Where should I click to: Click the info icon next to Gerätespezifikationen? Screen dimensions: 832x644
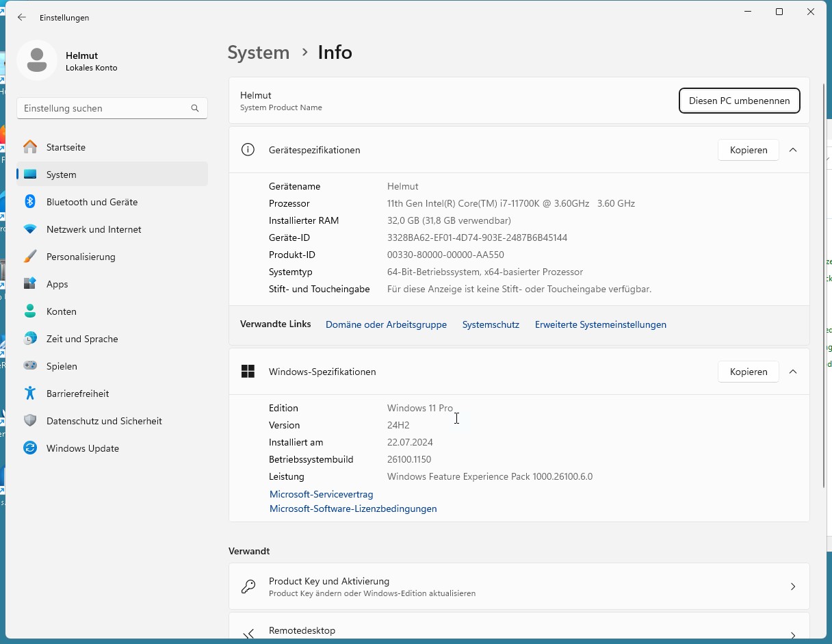248,150
